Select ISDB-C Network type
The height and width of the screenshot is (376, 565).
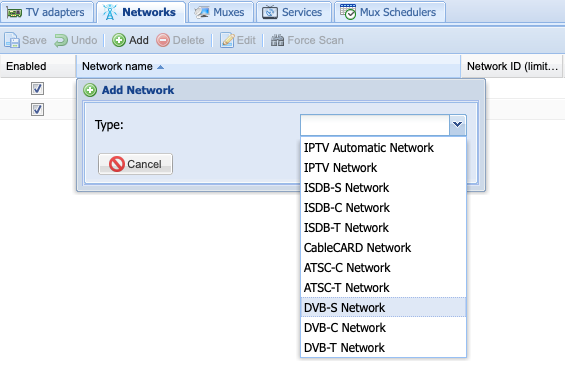point(383,208)
